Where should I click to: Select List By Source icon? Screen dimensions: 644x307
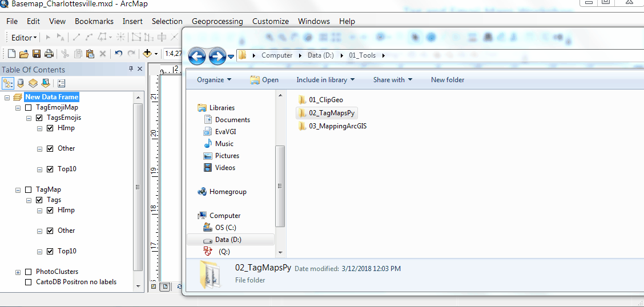(21, 83)
